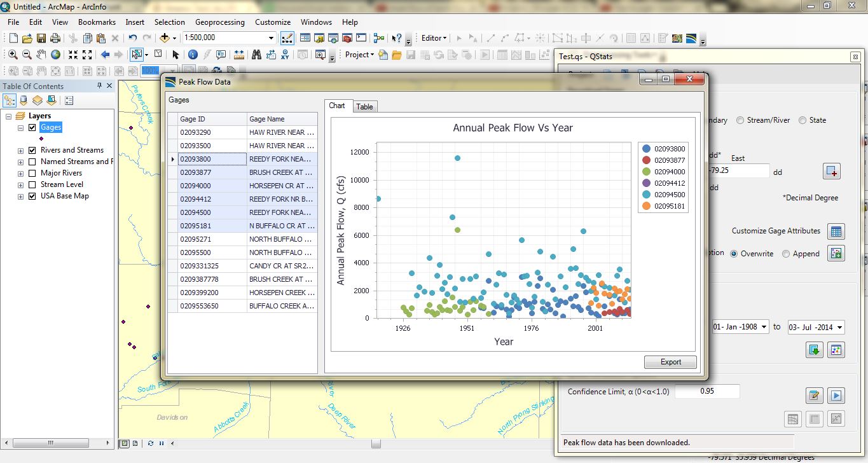The image size is (868, 463).
Task: Choose the Stream/River radio option
Action: (x=740, y=120)
